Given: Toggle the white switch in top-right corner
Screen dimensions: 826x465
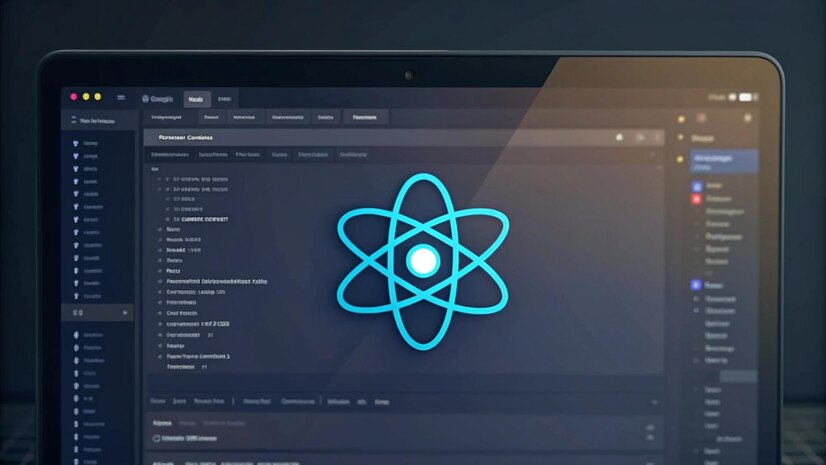Looking at the screenshot, I should click(744, 97).
